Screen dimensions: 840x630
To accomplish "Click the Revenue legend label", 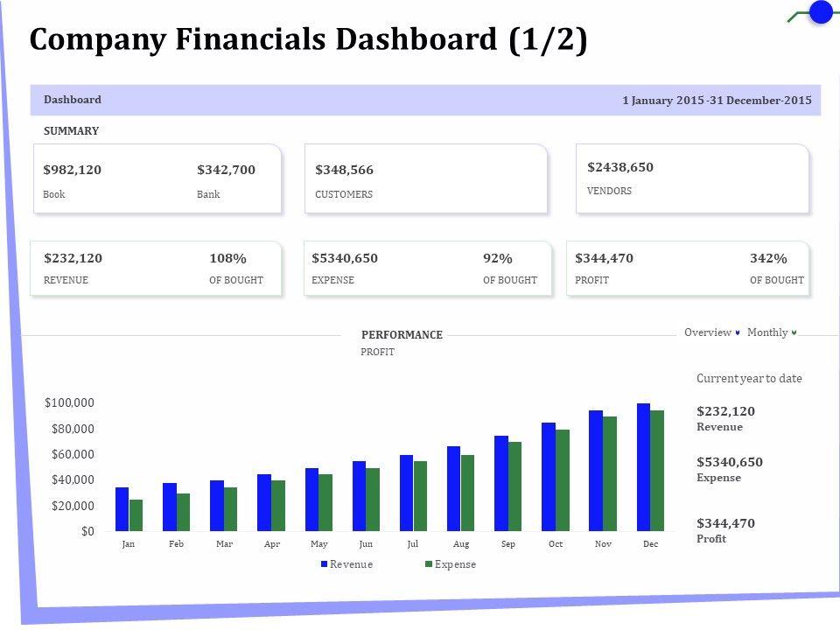I will click(x=352, y=564).
